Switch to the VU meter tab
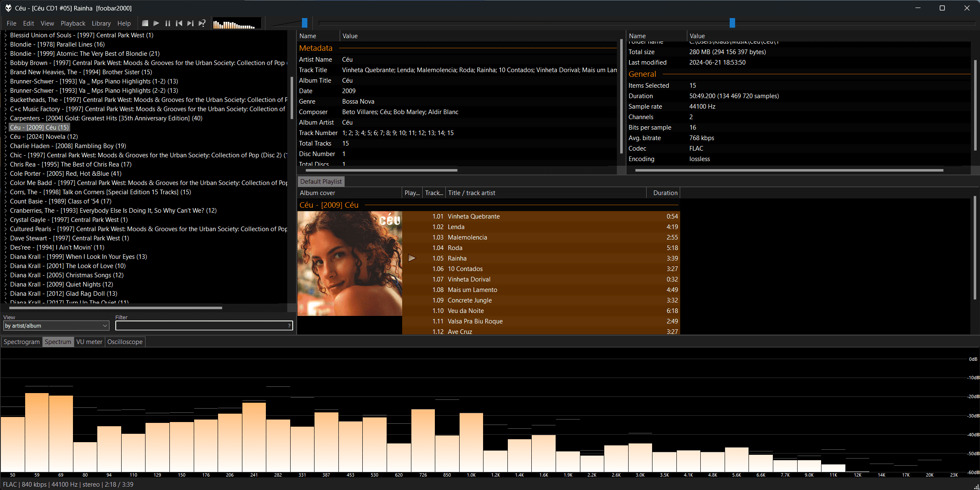This screenshot has height=490, width=980. click(x=89, y=342)
